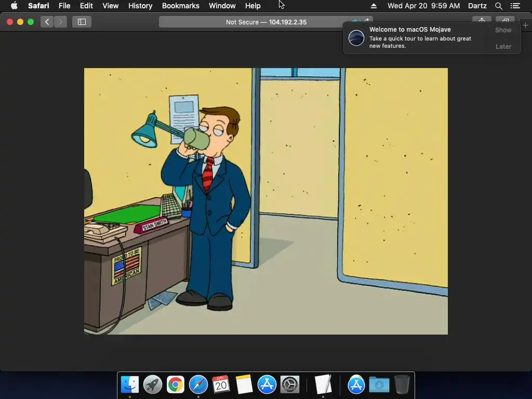Screen dimensions: 532x399
Task: Click the cartoon video image
Action: 265,201
